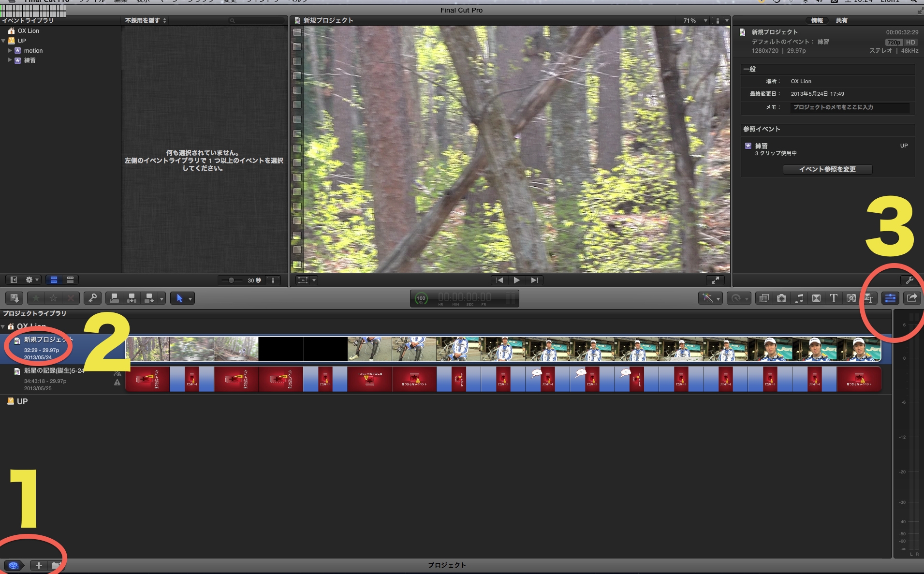This screenshot has height=574, width=924.
Task: Click the event browser search field
Action: [257, 21]
